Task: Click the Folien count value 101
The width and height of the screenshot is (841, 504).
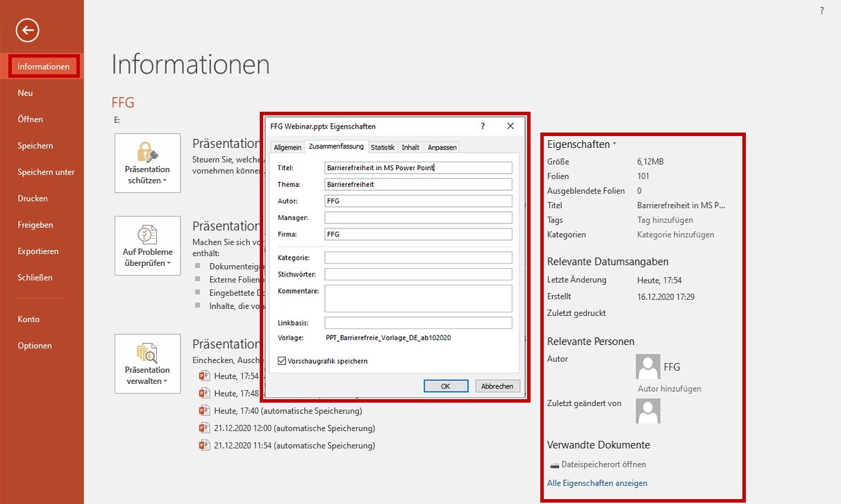Action: [644, 176]
